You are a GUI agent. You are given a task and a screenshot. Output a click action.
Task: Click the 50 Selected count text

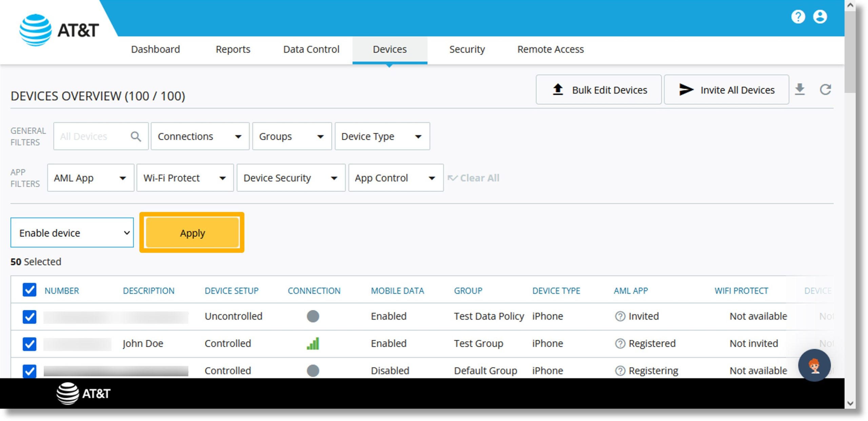coord(36,262)
